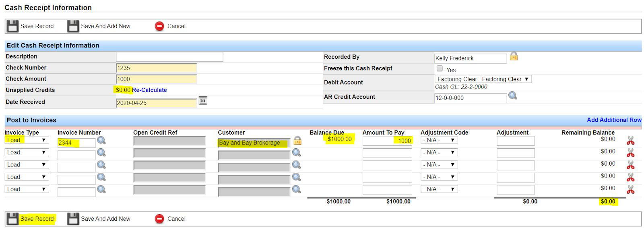
Task: Open customer lookup magnifier in third row
Action: 297,165
